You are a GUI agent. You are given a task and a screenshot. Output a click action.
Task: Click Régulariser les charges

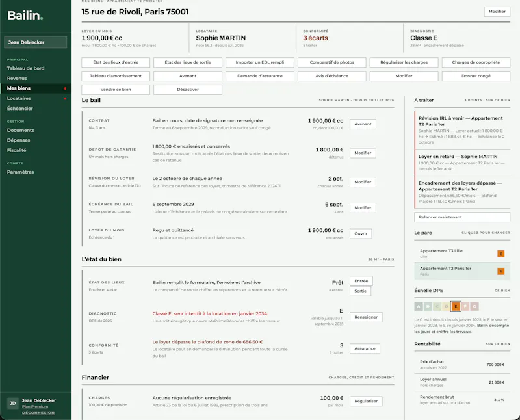(x=404, y=62)
